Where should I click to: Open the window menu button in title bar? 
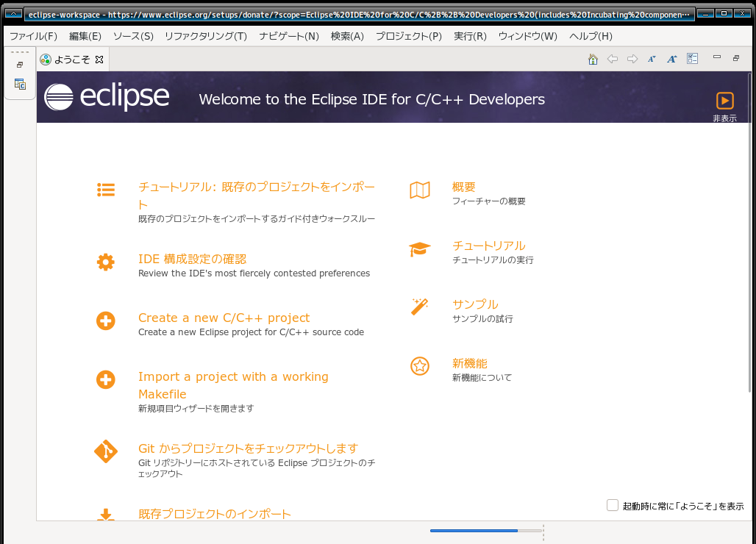(x=13, y=13)
